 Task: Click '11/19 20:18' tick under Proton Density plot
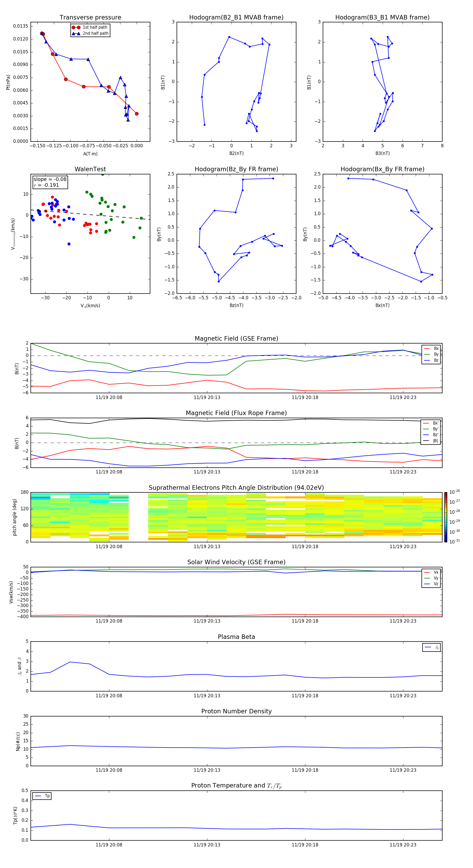point(305,770)
